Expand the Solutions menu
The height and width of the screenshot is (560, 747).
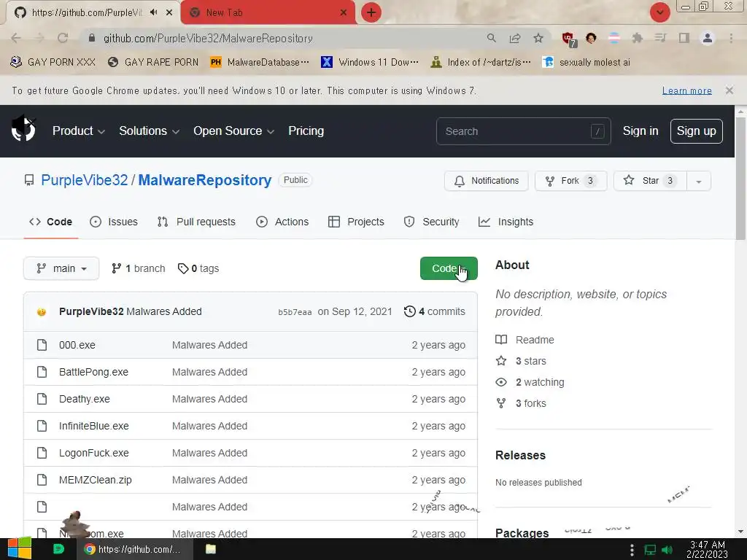click(x=149, y=131)
